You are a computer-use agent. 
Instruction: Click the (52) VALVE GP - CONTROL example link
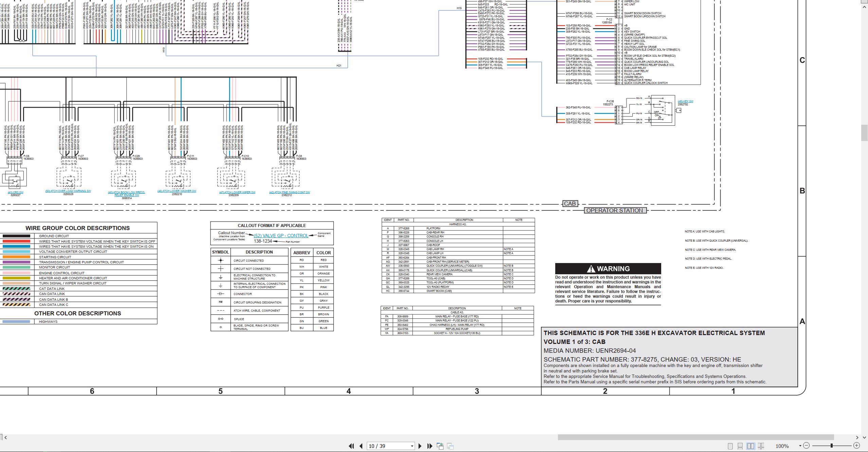(x=281, y=236)
